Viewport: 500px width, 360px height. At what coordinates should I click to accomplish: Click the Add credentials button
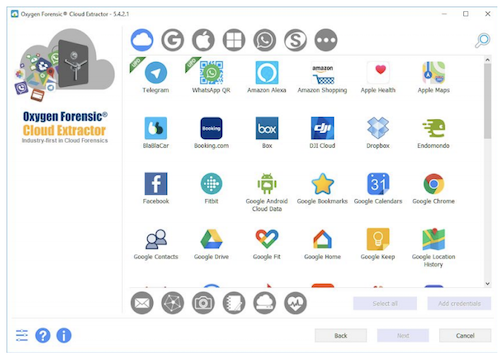coord(459,303)
